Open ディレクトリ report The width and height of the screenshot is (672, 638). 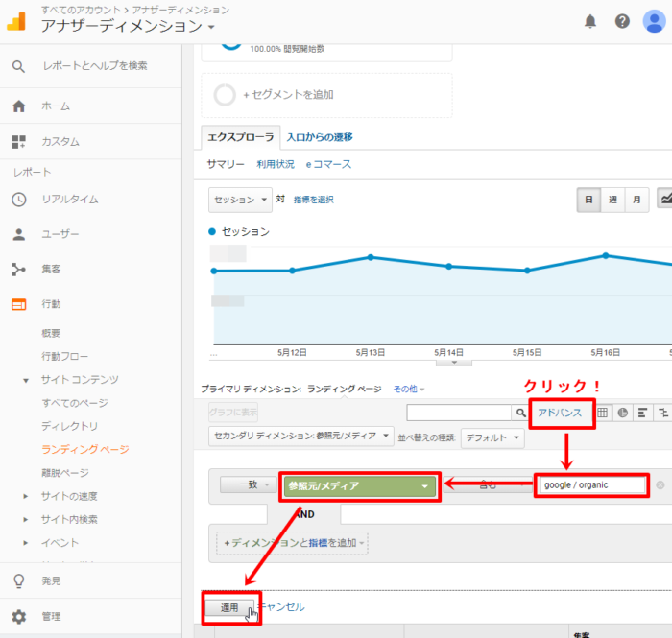(70, 426)
